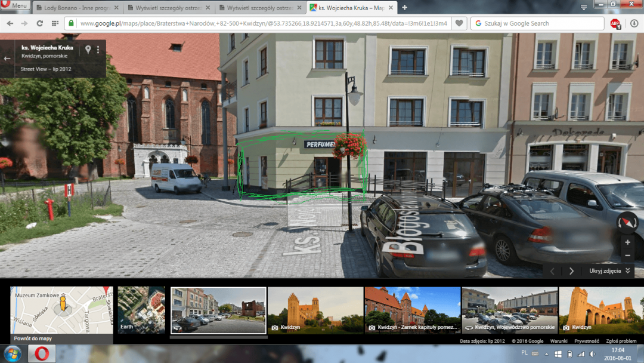
Task: Click the Opera icon on the taskbar
Action: pos(41,353)
